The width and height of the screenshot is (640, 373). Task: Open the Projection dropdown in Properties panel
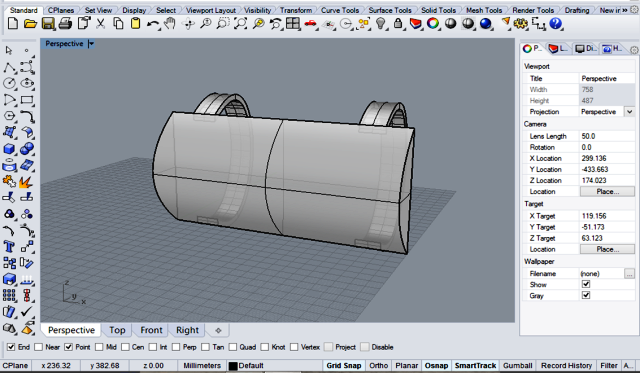tap(629, 111)
